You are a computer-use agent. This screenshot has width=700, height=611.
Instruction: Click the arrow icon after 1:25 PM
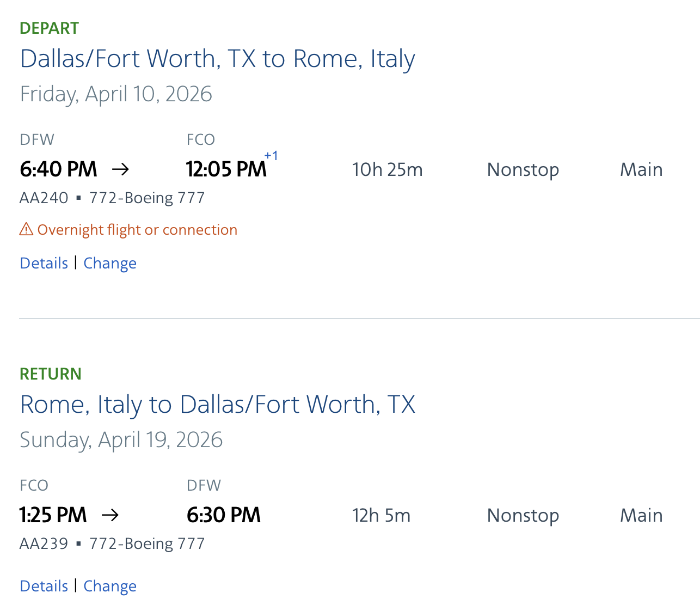point(110,515)
